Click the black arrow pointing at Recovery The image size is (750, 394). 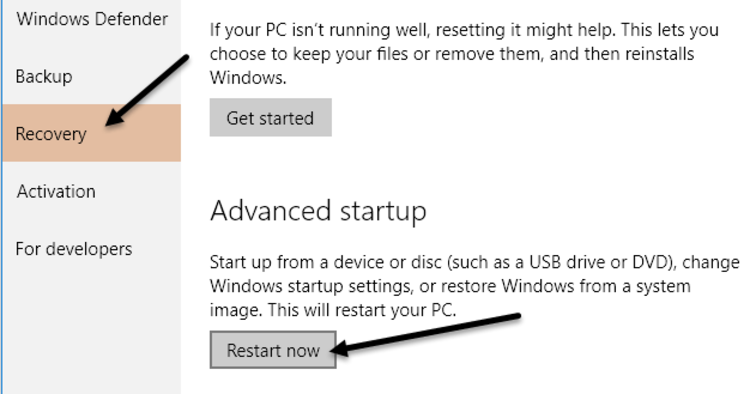pyautogui.click(x=147, y=91)
